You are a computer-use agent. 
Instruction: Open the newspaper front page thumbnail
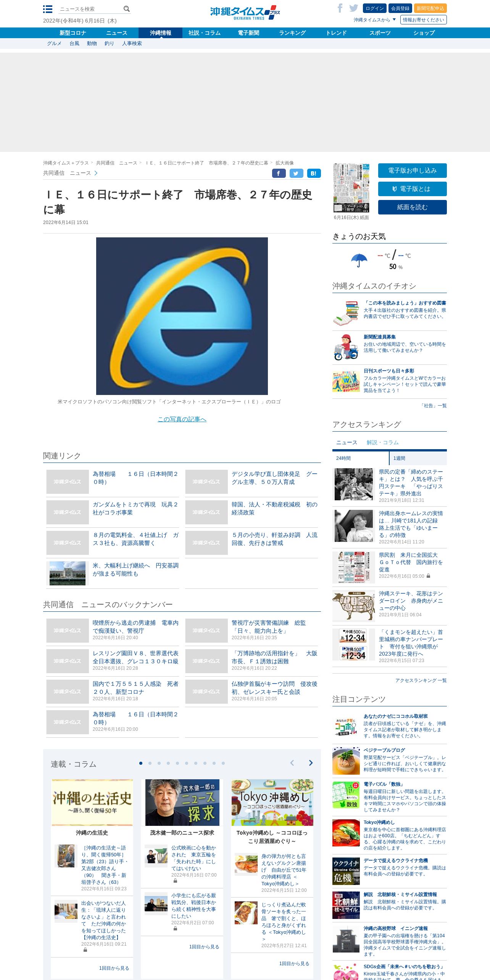(351, 188)
